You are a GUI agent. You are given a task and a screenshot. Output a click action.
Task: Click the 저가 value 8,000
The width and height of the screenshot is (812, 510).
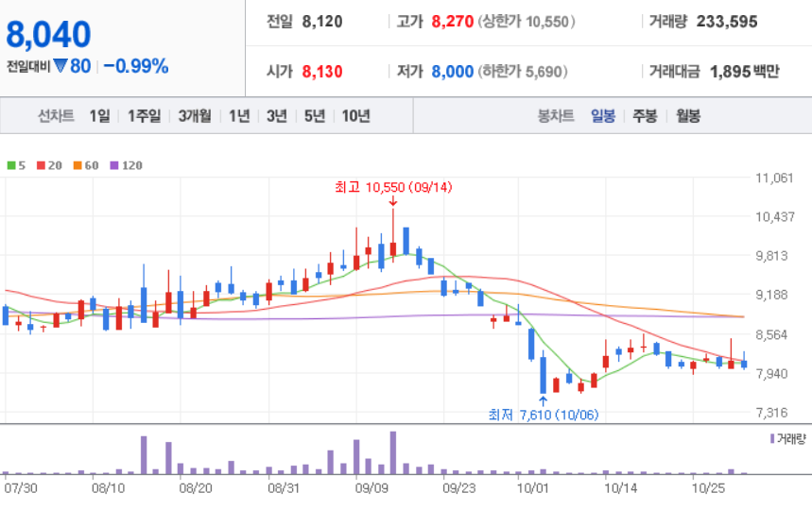453,72
